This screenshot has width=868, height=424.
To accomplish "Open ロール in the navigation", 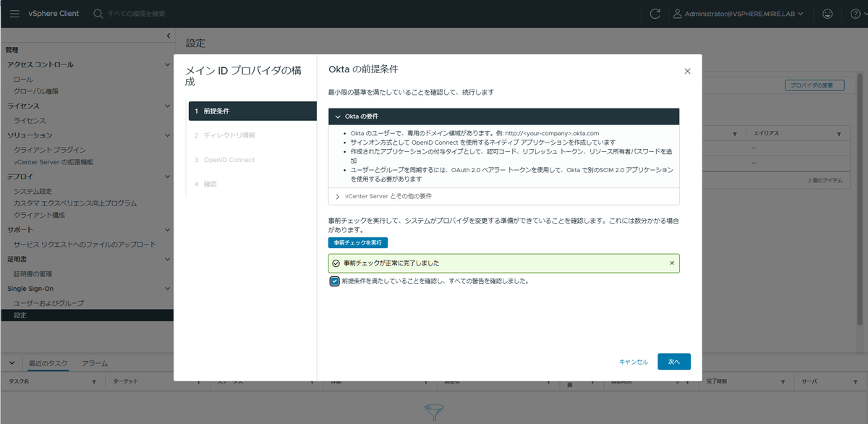I will pyautogui.click(x=23, y=79).
